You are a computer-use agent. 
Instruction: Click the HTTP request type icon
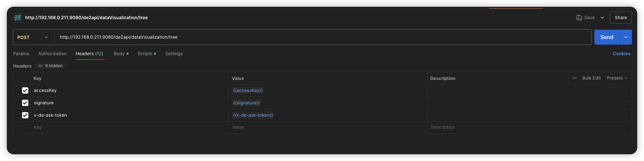coord(18,18)
